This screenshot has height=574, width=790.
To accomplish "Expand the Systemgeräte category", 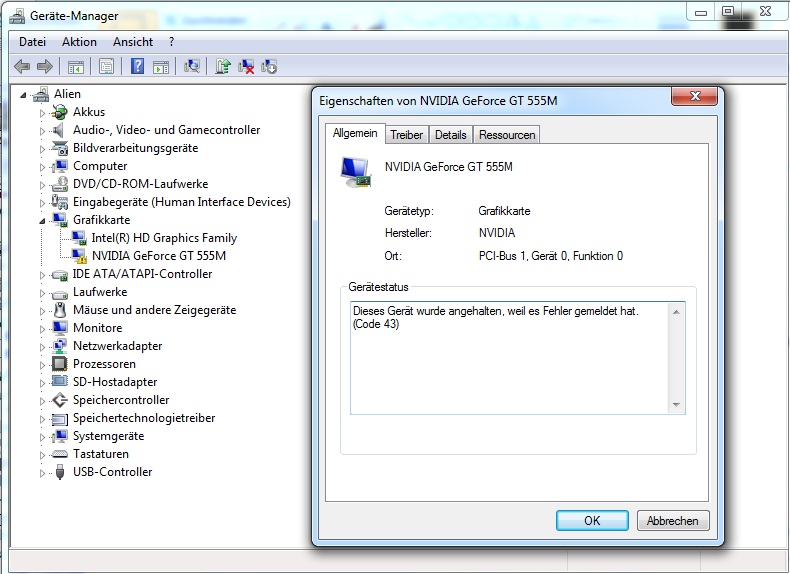I will (42, 437).
